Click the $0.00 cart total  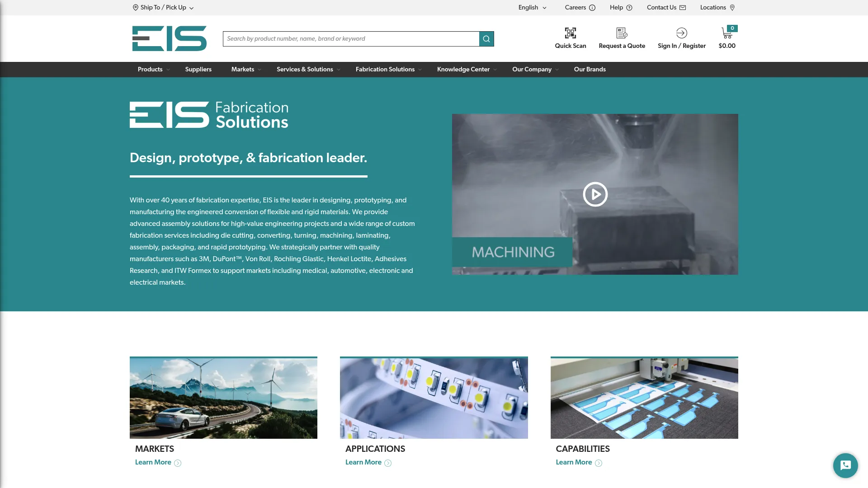727,46
